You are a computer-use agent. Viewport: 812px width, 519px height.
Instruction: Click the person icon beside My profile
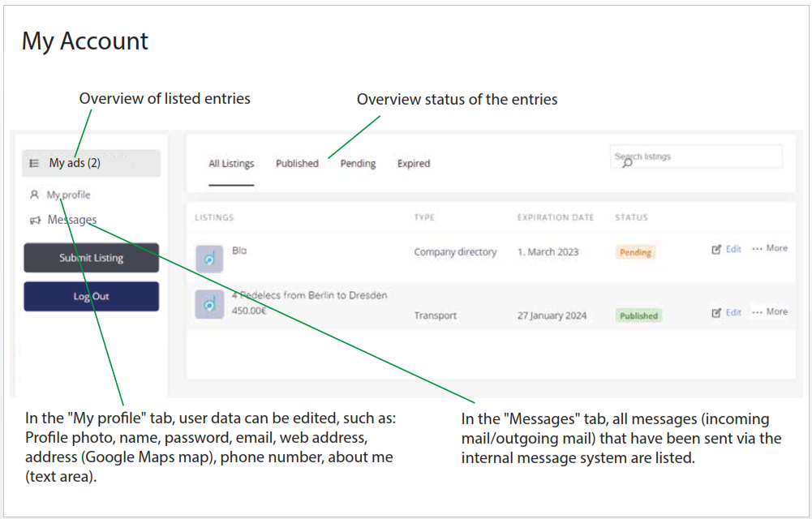[x=34, y=195]
